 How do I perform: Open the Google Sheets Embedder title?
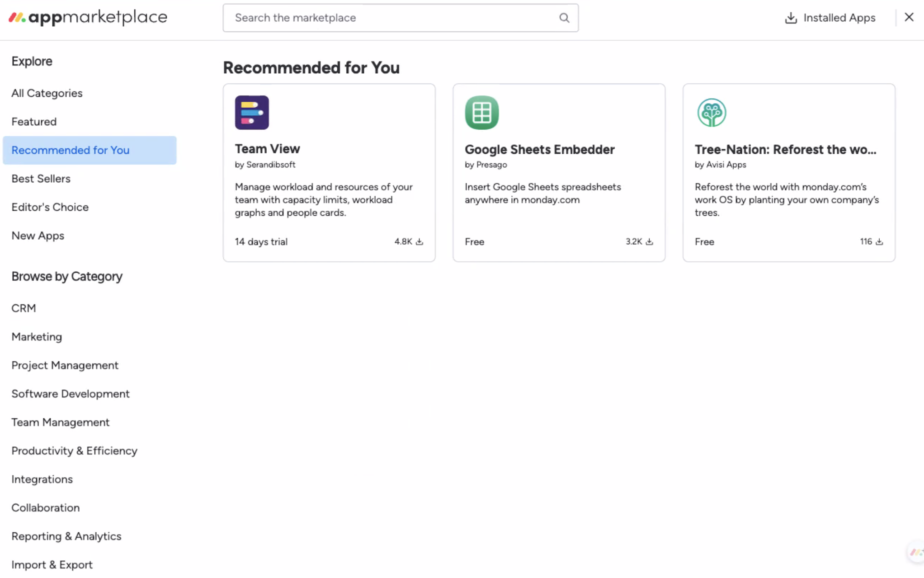[x=539, y=149]
